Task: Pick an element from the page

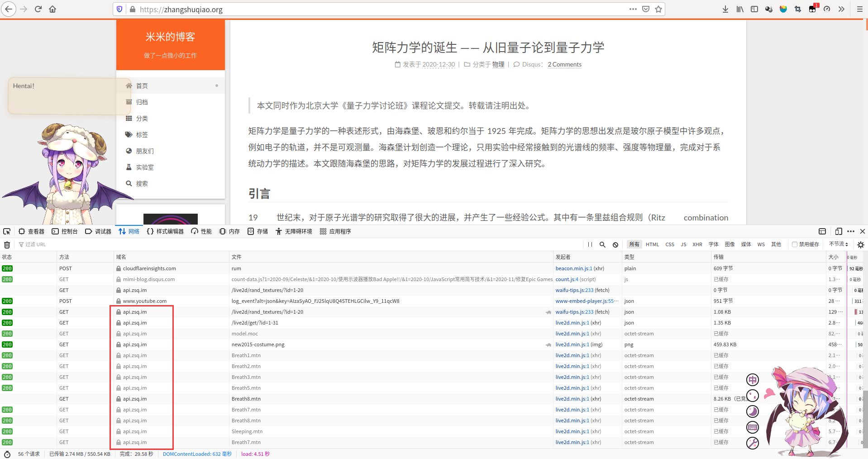Action: tap(7, 231)
